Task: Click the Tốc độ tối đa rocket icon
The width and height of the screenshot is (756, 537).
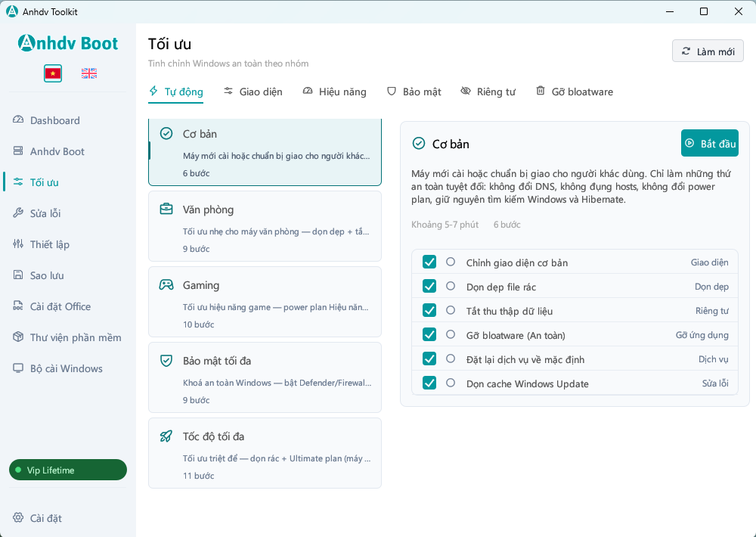Action: 166,436
